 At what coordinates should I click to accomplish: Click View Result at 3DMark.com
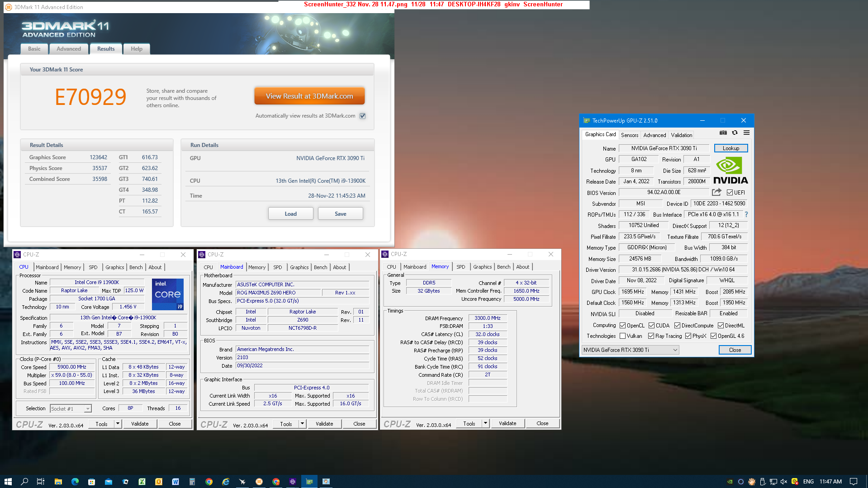tap(309, 96)
